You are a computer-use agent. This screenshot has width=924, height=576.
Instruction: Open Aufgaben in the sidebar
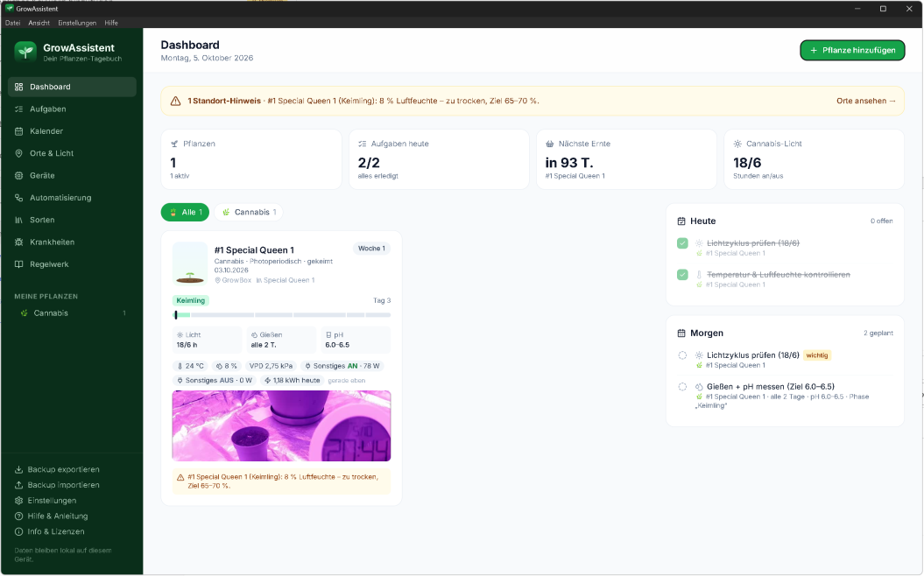[x=72, y=109]
